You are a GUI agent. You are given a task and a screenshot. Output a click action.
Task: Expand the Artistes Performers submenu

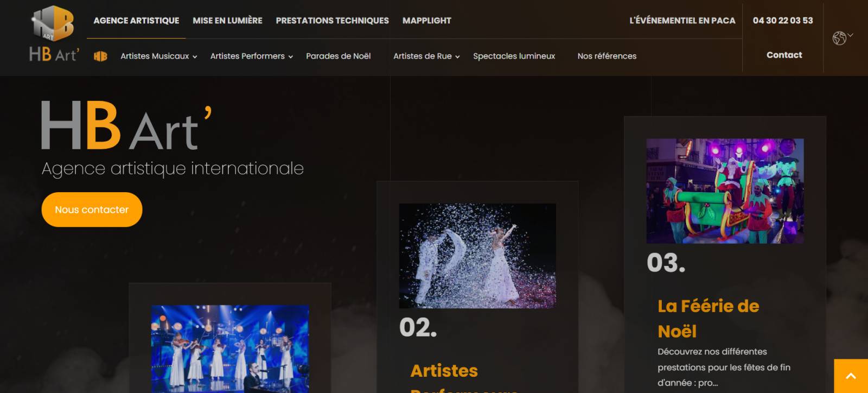[x=252, y=56]
